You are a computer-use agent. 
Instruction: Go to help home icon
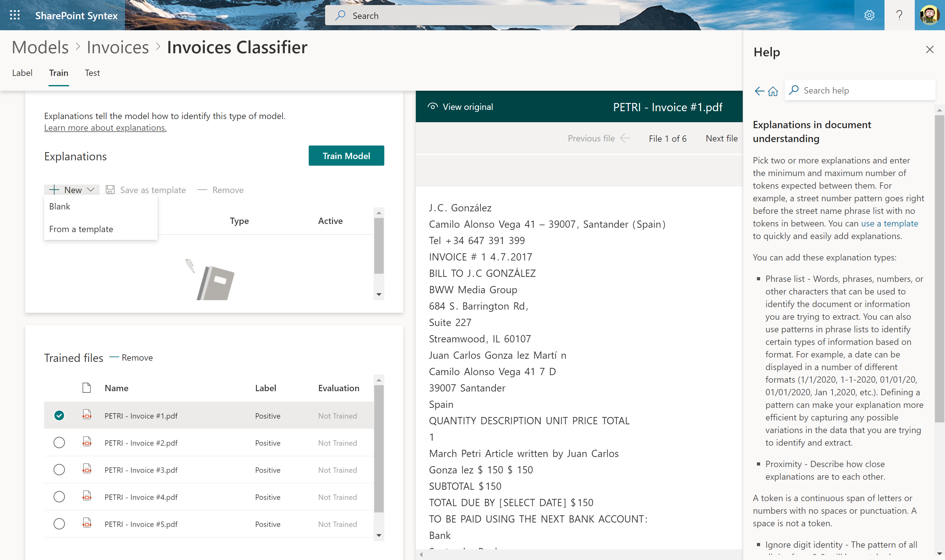point(773,91)
